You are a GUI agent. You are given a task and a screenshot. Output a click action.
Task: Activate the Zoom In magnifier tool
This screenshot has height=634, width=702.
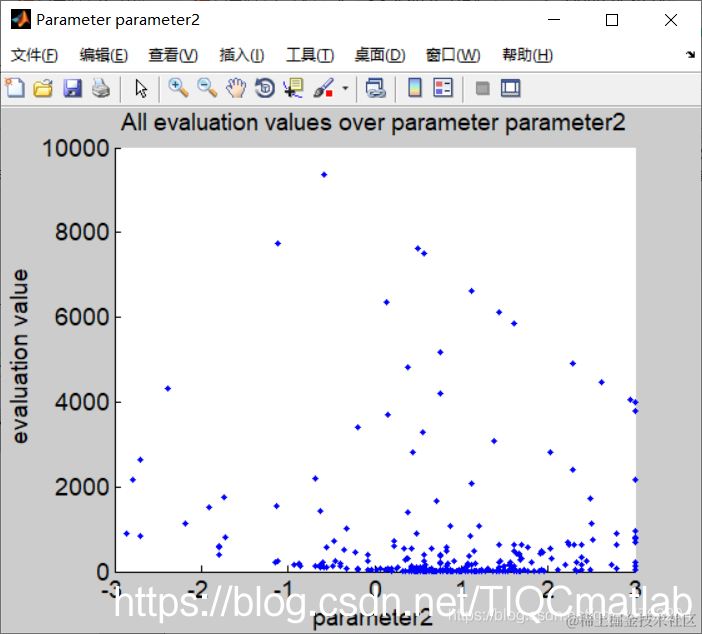178,88
